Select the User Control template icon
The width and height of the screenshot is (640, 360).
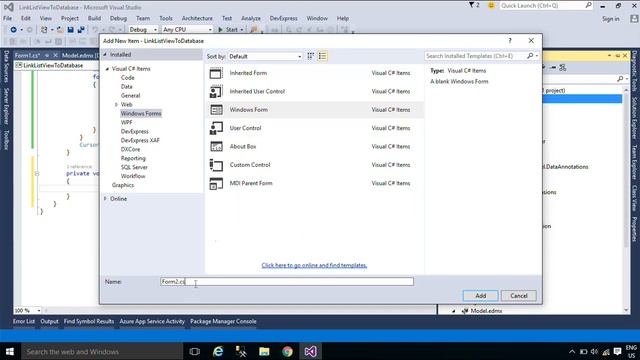(x=216, y=128)
